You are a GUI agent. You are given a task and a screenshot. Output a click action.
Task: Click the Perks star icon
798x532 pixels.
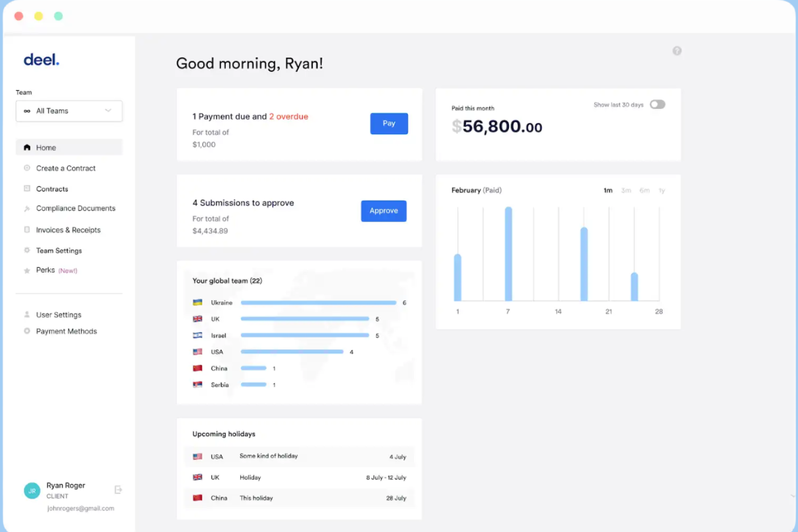point(27,271)
